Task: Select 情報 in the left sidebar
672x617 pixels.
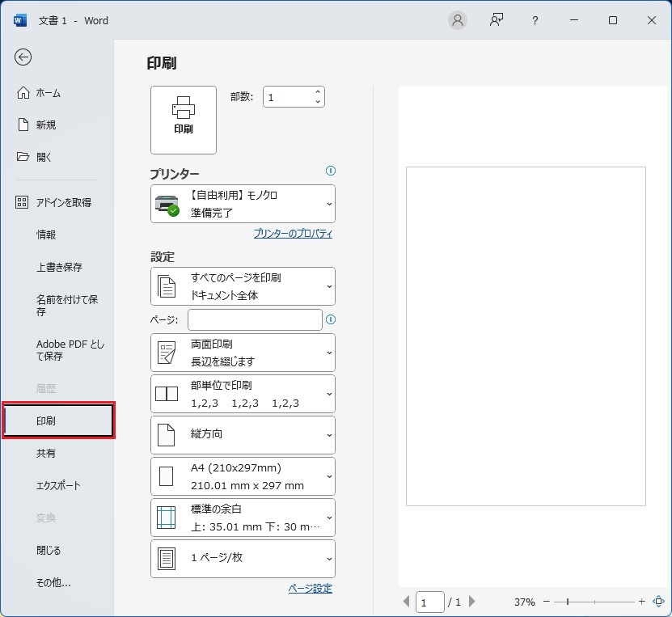Action: tap(46, 235)
